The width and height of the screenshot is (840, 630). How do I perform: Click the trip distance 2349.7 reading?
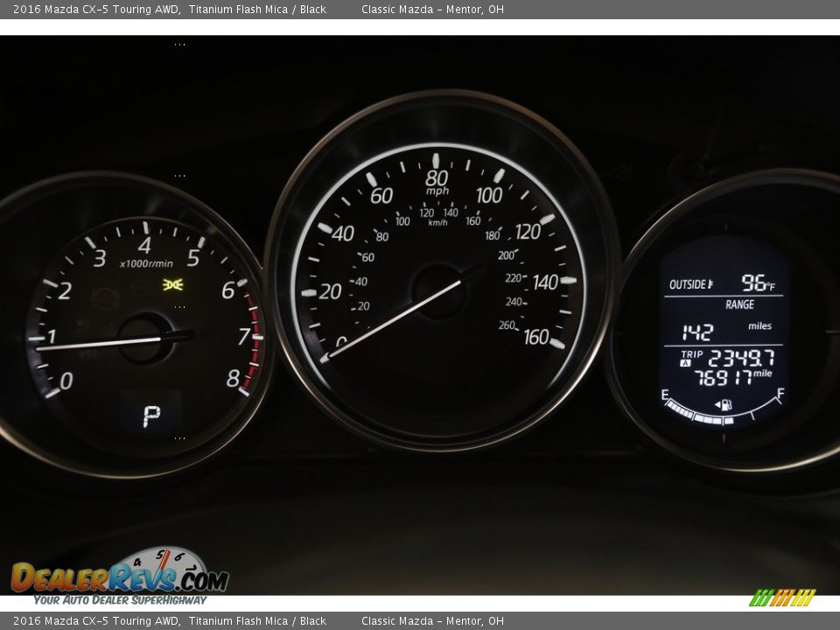click(740, 358)
